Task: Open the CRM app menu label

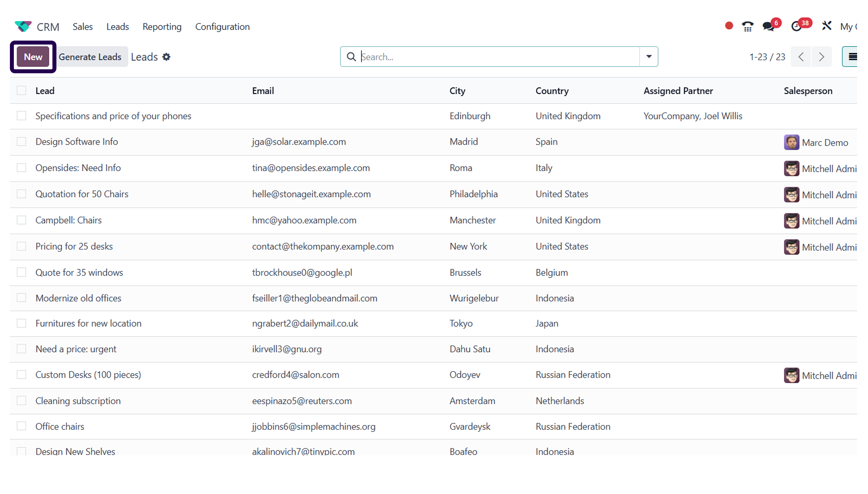Action: click(48, 27)
